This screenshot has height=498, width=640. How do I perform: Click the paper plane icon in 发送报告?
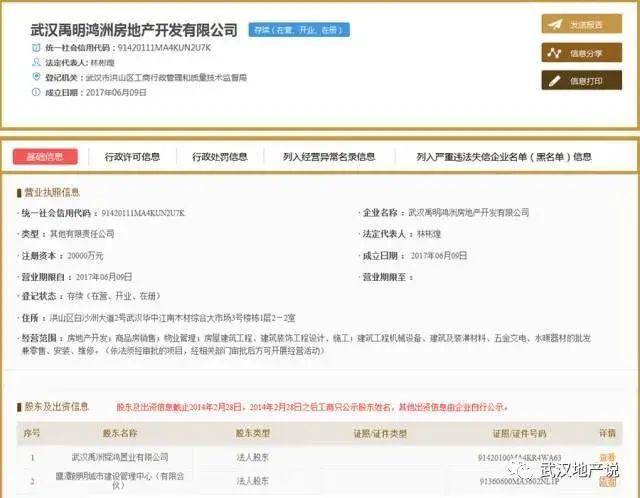[x=555, y=24]
